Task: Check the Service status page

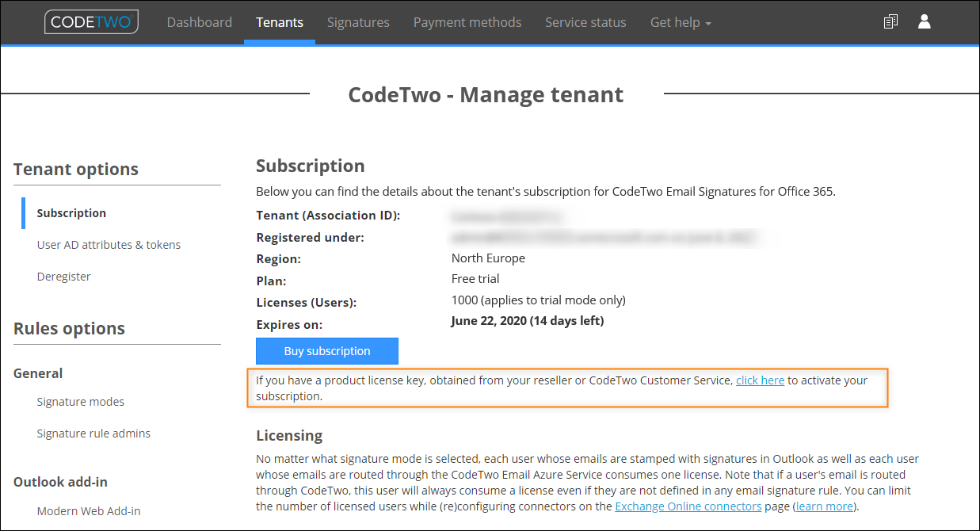Action: (x=585, y=22)
